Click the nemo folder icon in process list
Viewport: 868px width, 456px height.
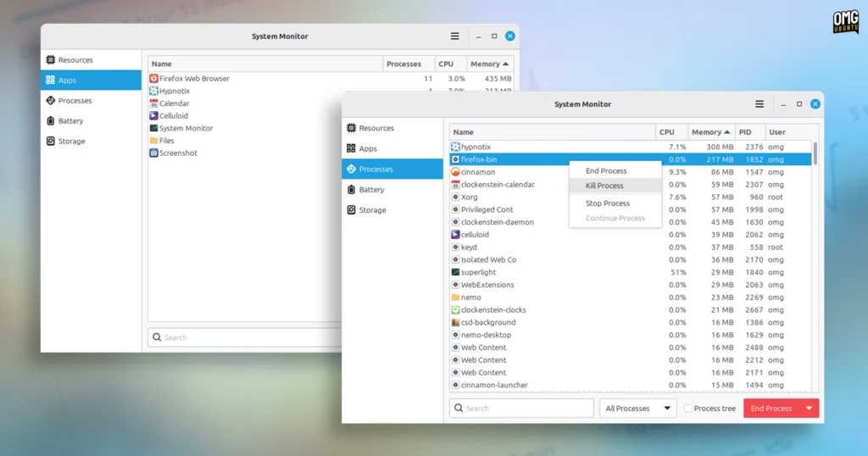click(x=455, y=298)
